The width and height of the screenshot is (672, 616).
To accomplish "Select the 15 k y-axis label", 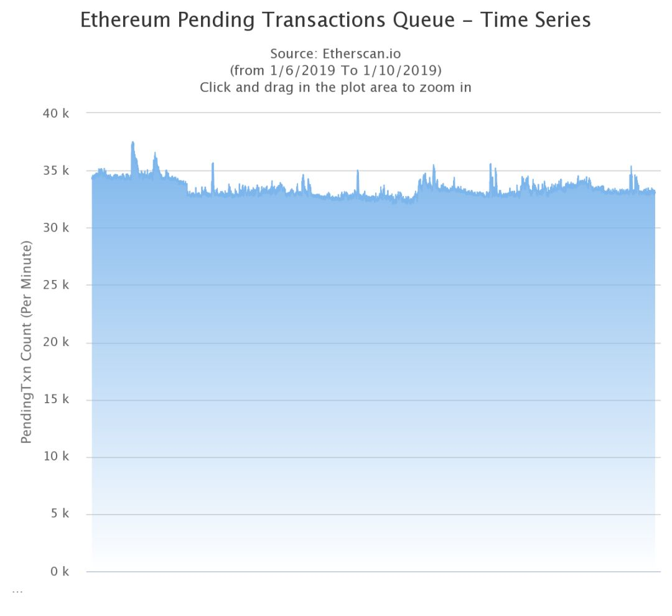I will (56, 399).
